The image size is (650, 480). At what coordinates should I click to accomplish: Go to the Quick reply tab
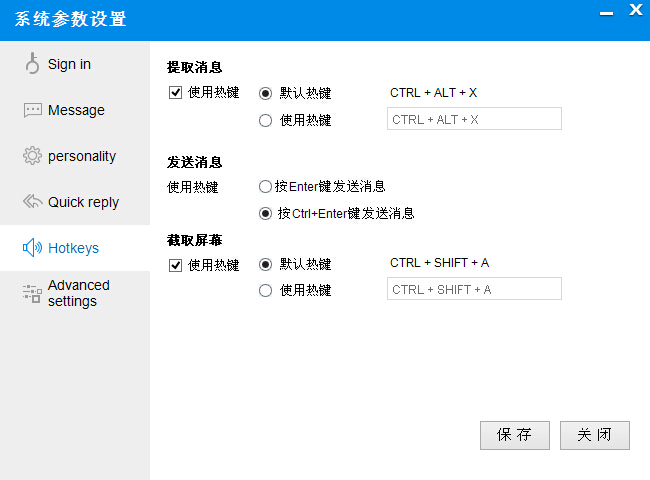(75, 202)
